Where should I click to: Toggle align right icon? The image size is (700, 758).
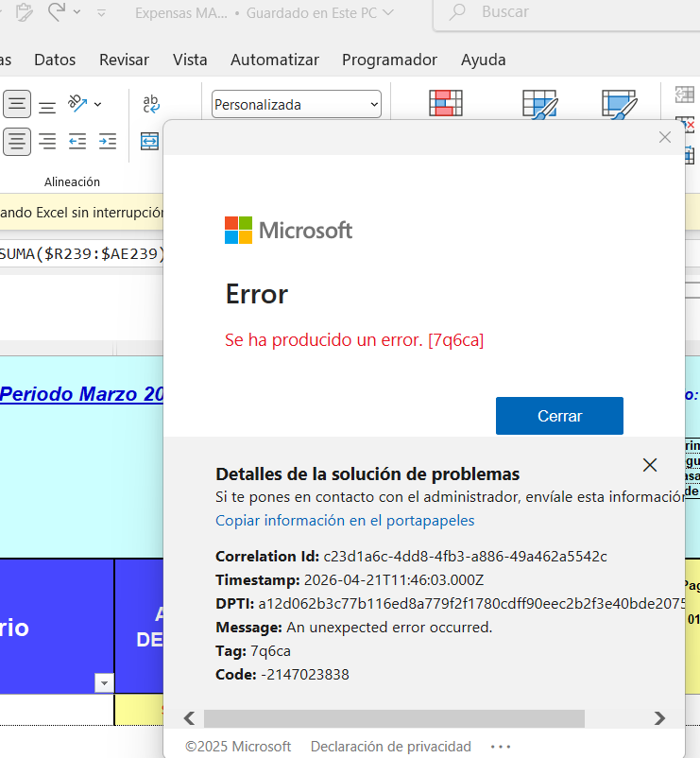click(x=47, y=142)
